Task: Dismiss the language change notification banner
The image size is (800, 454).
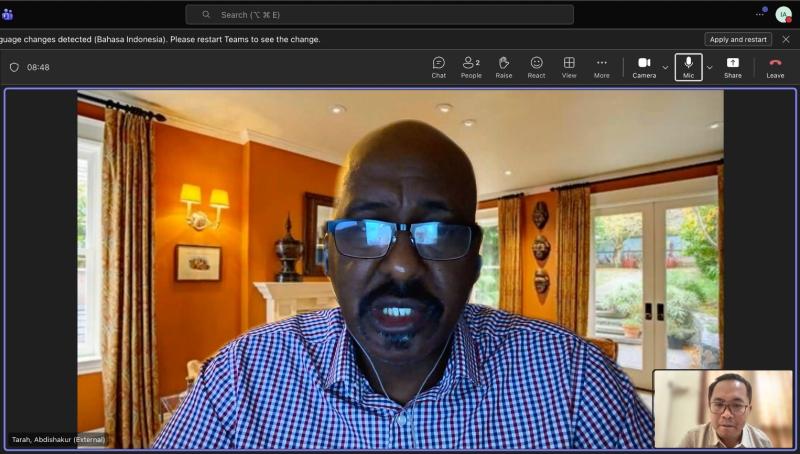Action: [x=785, y=39]
